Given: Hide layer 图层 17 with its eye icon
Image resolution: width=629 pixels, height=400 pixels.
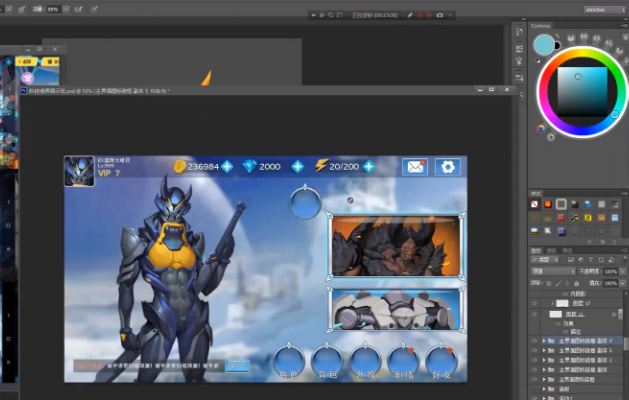Looking at the screenshot, I should [534, 303].
